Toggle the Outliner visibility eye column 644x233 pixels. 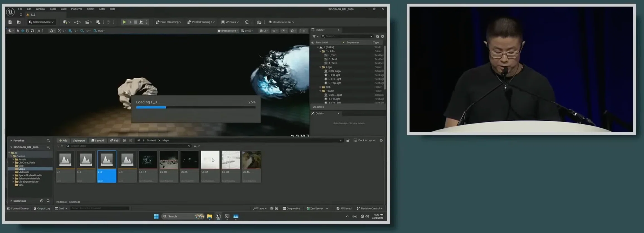[x=313, y=43]
